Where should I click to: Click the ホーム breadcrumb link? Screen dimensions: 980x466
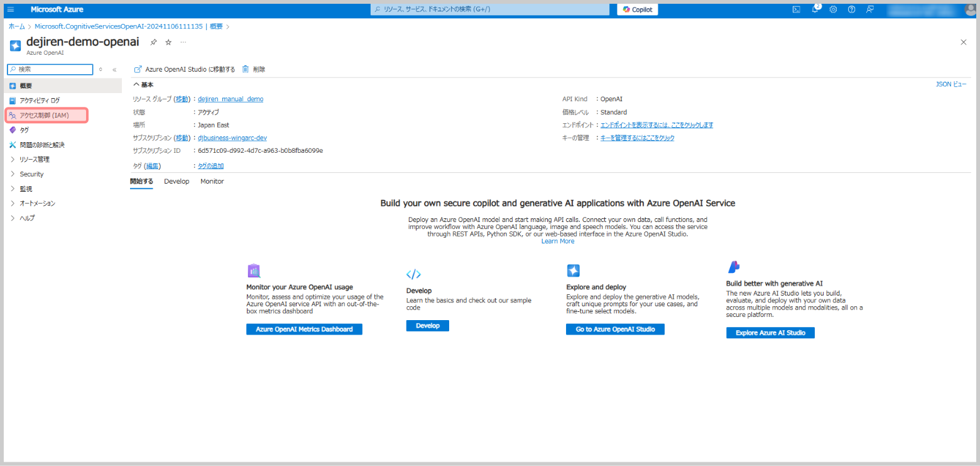coord(17,26)
